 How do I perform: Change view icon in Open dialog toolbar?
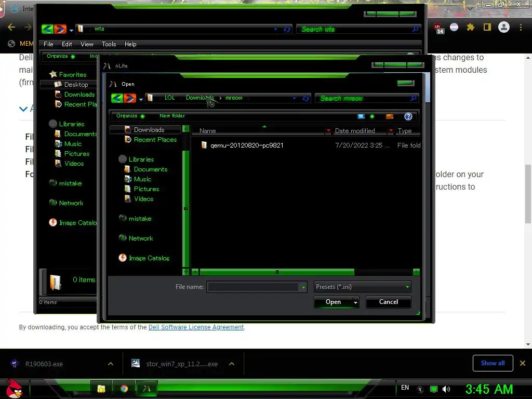pos(361,116)
